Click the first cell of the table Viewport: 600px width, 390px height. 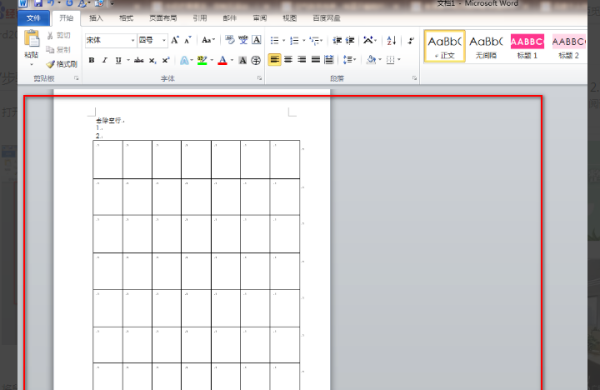108,159
